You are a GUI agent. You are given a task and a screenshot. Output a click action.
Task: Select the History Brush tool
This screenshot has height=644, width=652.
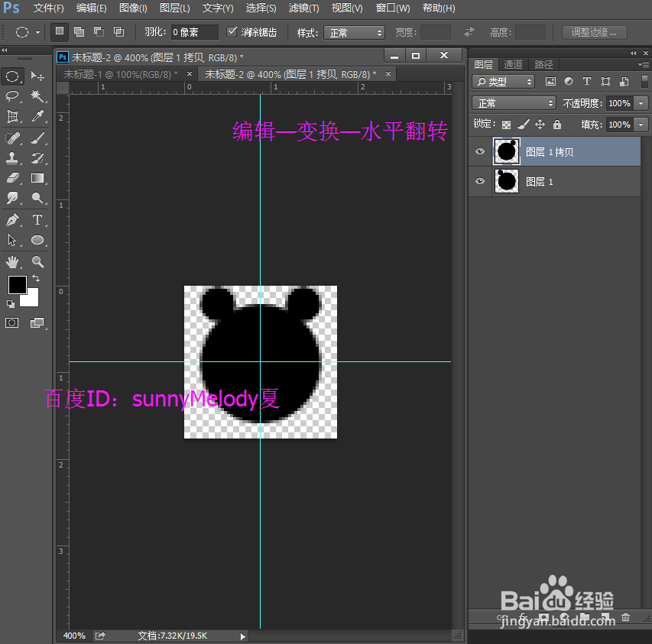(37, 158)
